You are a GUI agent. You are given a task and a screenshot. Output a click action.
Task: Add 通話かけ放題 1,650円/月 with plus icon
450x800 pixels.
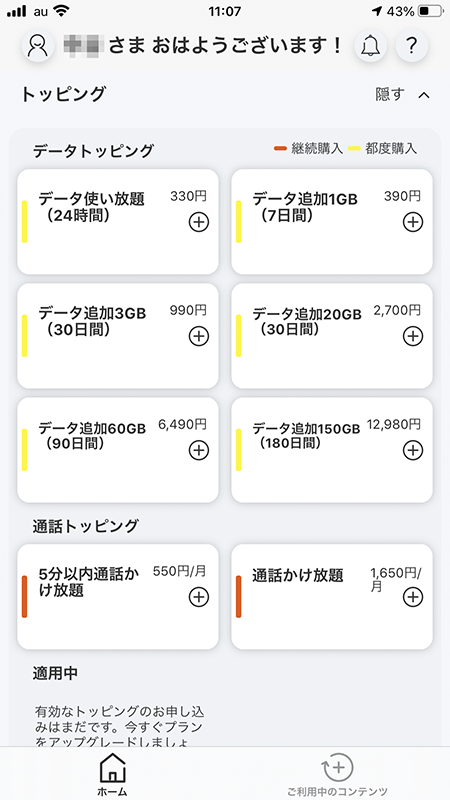(413, 597)
